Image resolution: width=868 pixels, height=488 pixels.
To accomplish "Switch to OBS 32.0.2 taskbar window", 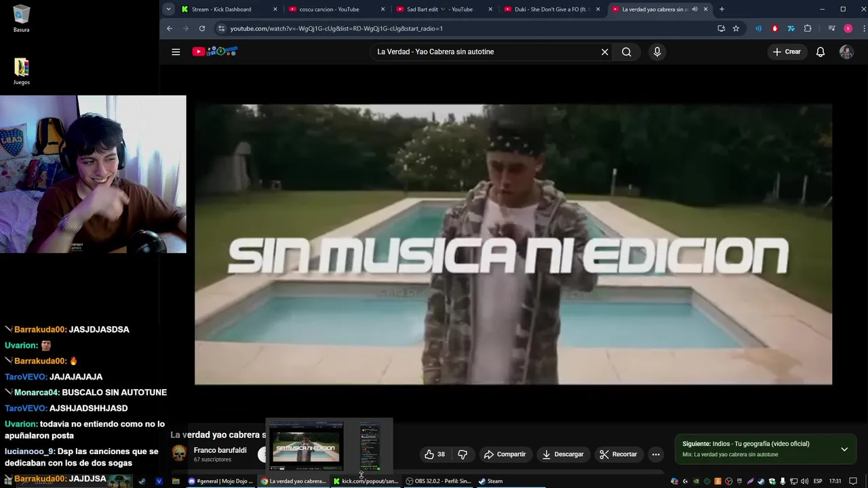I will pyautogui.click(x=439, y=481).
